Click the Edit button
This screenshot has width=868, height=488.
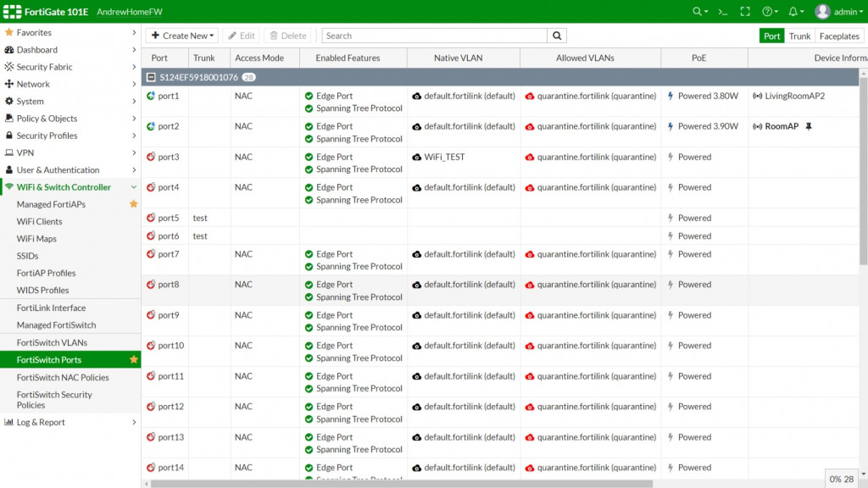[x=242, y=36]
